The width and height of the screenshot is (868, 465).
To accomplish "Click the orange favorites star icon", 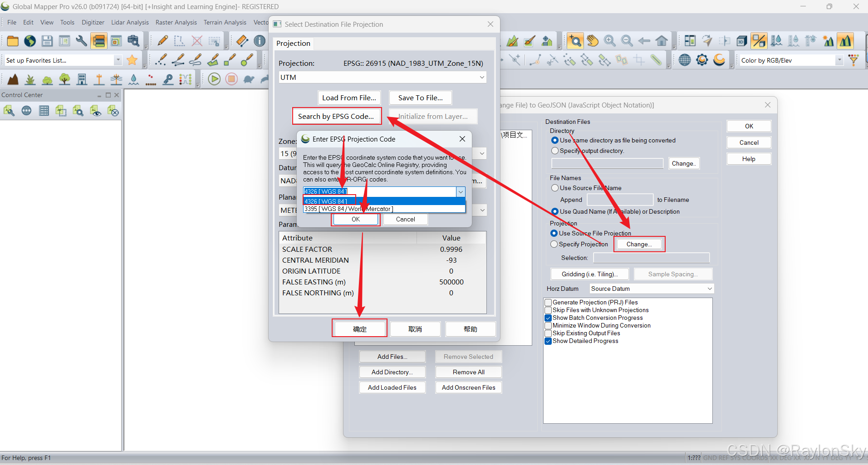I will pyautogui.click(x=132, y=60).
